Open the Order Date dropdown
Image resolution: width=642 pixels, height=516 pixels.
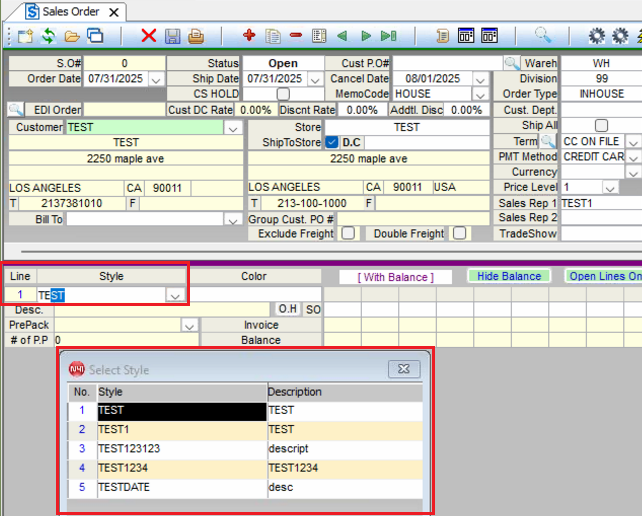(156, 79)
